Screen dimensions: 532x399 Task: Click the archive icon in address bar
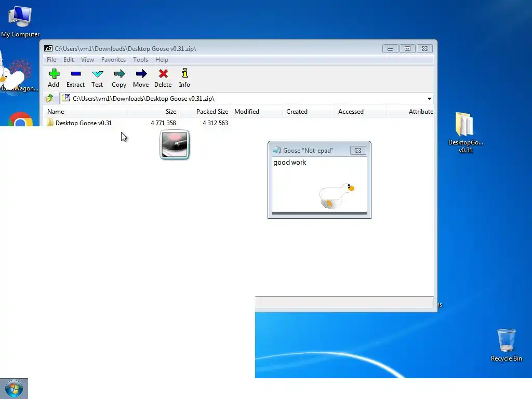pyautogui.click(x=66, y=98)
